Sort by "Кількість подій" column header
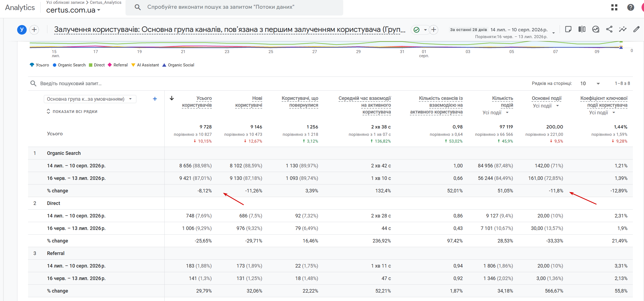 [x=502, y=102]
